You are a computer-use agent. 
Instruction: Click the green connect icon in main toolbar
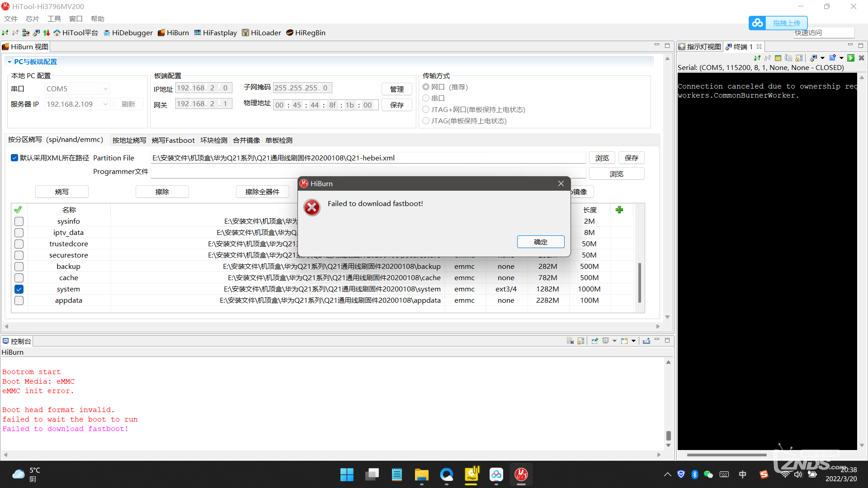click(x=5, y=33)
